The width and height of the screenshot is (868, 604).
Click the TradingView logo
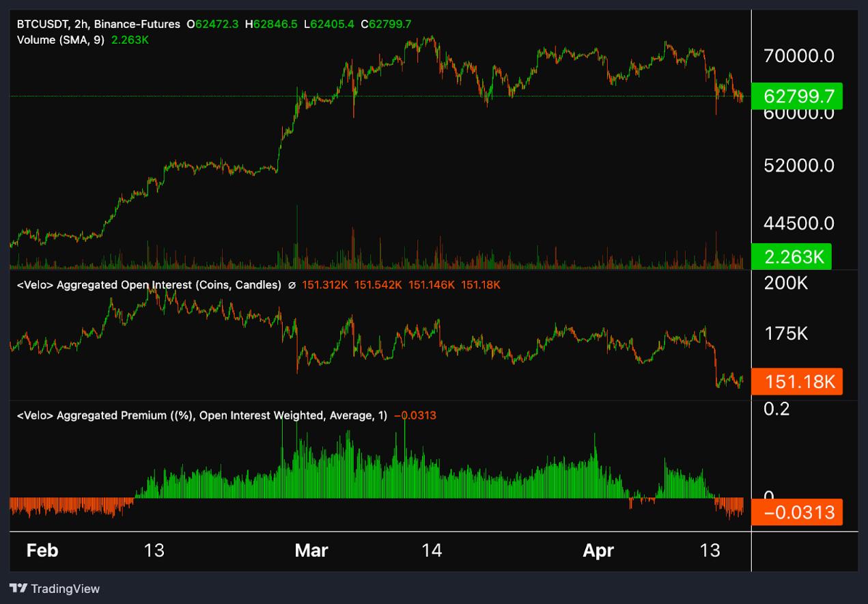coord(55,588)
